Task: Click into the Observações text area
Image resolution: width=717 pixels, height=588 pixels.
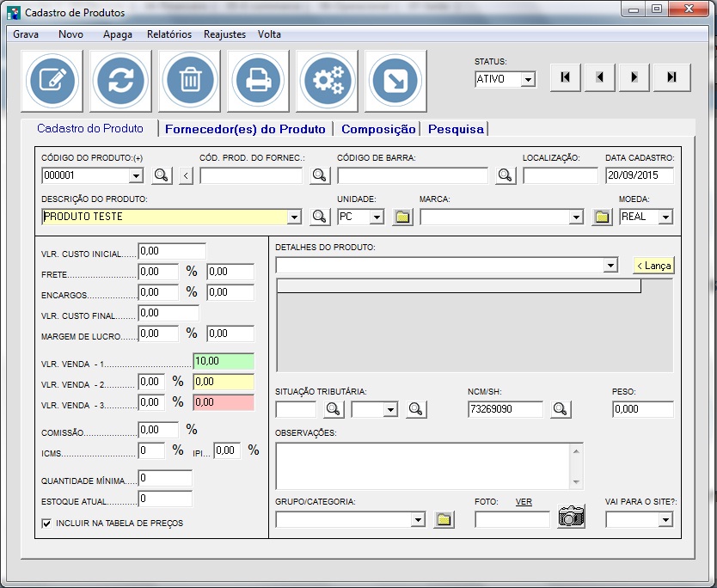Action: coord(423,465)
